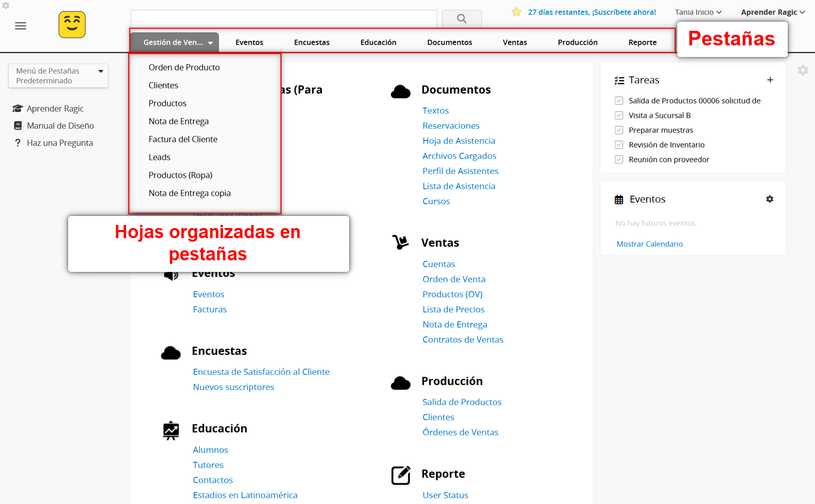The width and height of the screenshot is (815, 504).
Task: Expand the Aprender Ragic account dropdown
Action: coord(772,12)
